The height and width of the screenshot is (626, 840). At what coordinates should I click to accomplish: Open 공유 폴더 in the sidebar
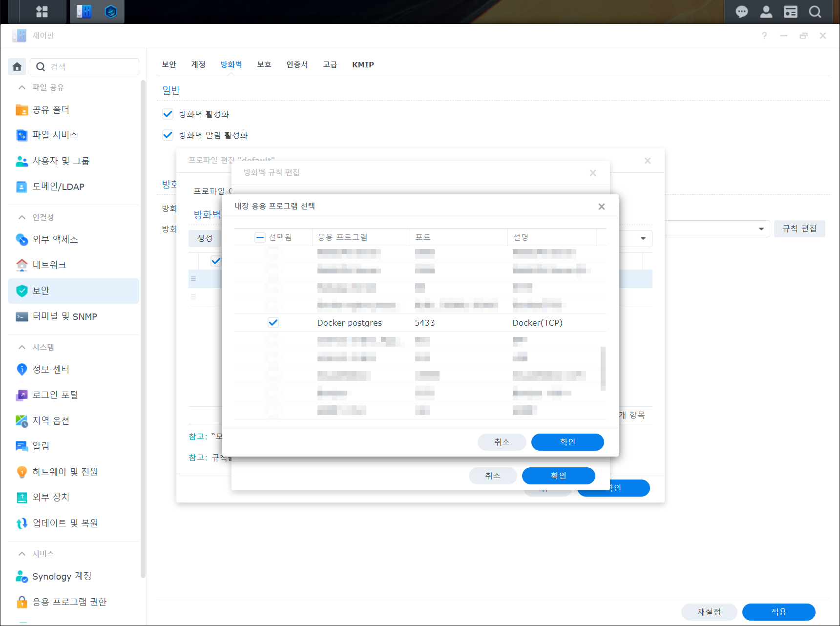(x=73, y=110)
